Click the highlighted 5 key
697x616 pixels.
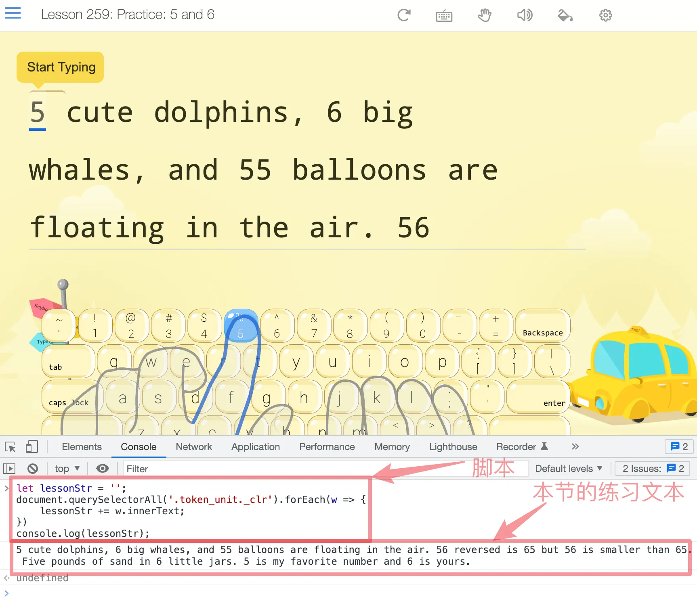click(x=241, y=326)
